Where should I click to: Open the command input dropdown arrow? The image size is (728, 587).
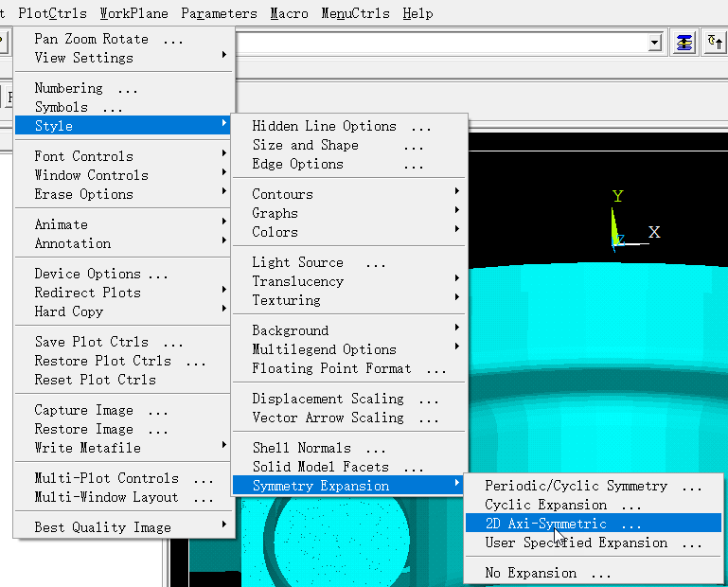[x=655, y=43]
